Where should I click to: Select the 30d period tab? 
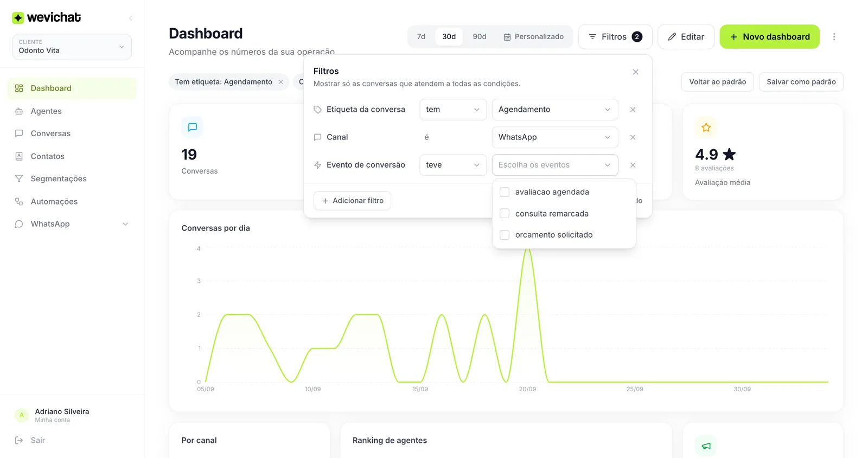[x=449, y=37]
